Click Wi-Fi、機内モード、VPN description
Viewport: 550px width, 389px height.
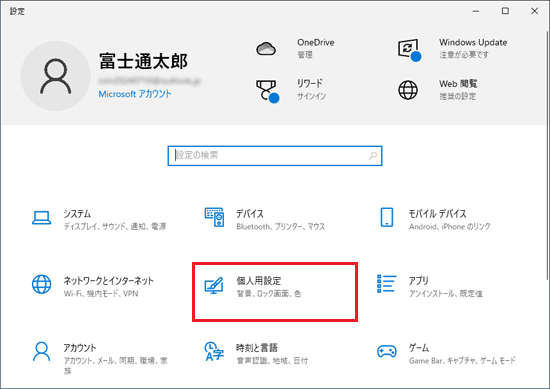[101, 294]
